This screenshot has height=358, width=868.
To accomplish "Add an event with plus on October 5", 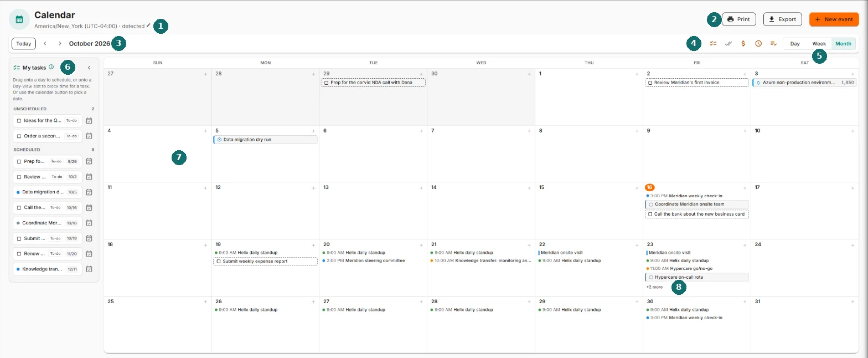I will tap(313, 131).
